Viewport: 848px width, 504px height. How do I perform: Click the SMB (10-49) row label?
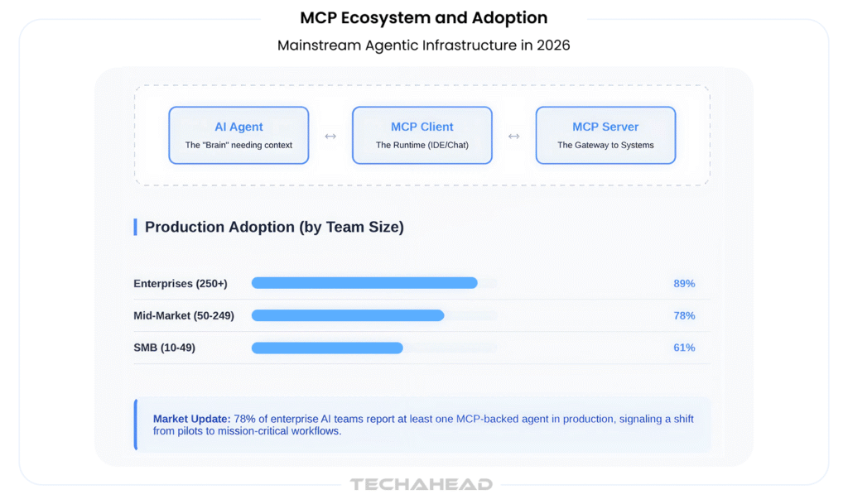click(x=165, y=348)
